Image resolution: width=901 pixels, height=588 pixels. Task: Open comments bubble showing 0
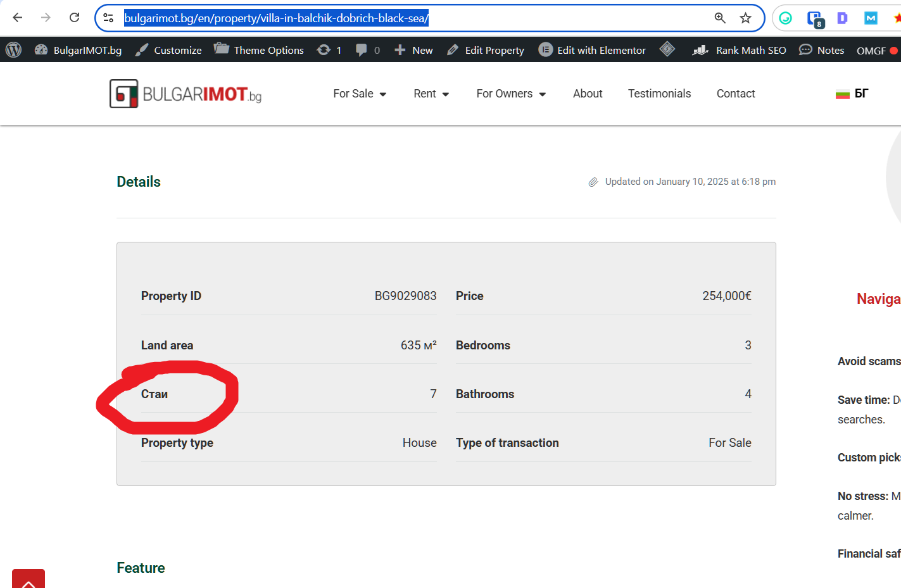point(368,50)
